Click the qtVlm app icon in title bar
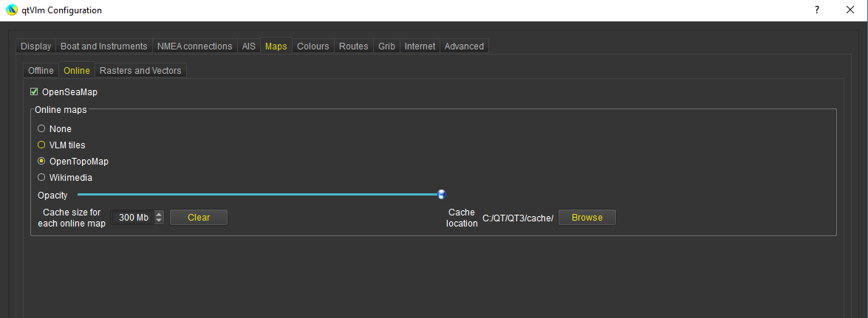Screen dimensions: 868x318 (11, 10)
